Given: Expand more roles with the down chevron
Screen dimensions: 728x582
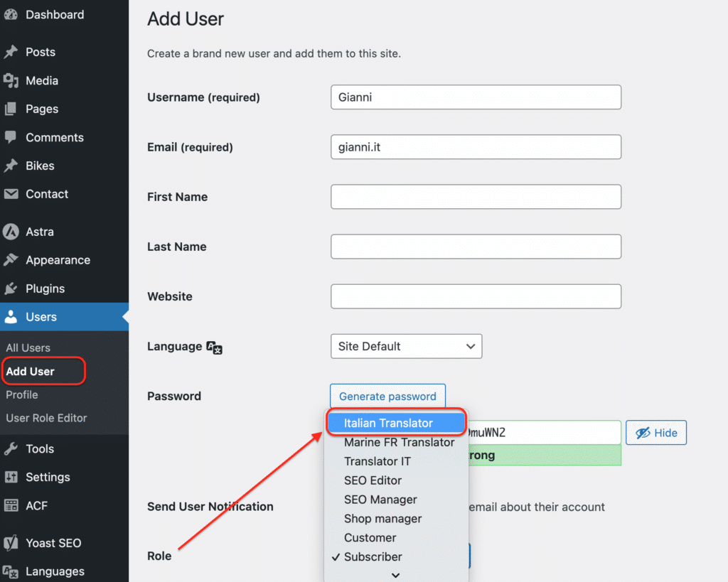Looking at the screenshot, I should point(395,576).
